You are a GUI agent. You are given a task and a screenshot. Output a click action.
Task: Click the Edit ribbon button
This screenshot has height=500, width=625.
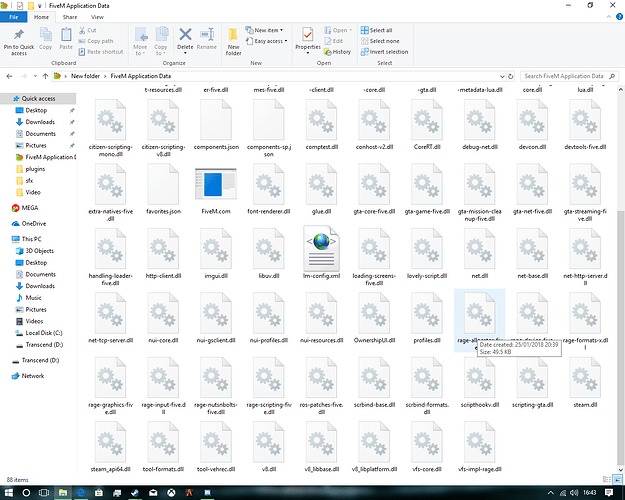point(334,41)
